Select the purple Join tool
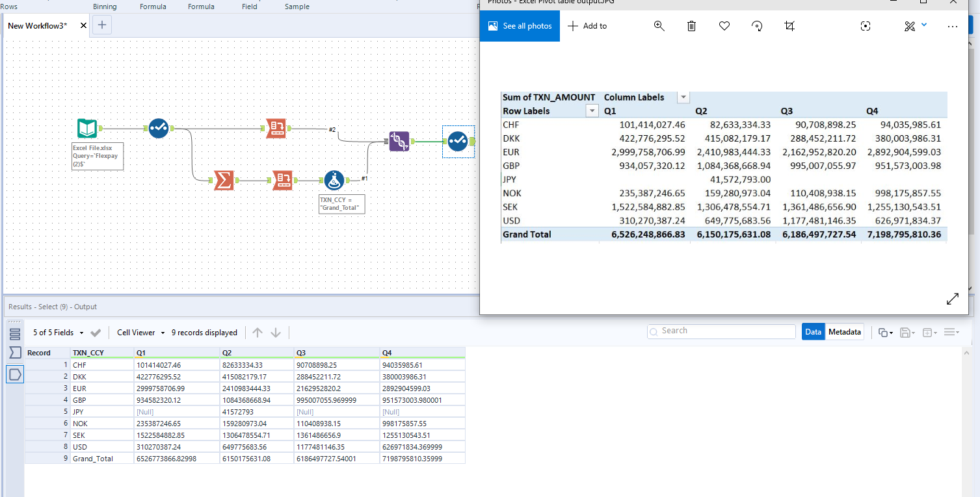Viewport: 980px width, 497px height. pyautogui.click(x=399, y=141)
